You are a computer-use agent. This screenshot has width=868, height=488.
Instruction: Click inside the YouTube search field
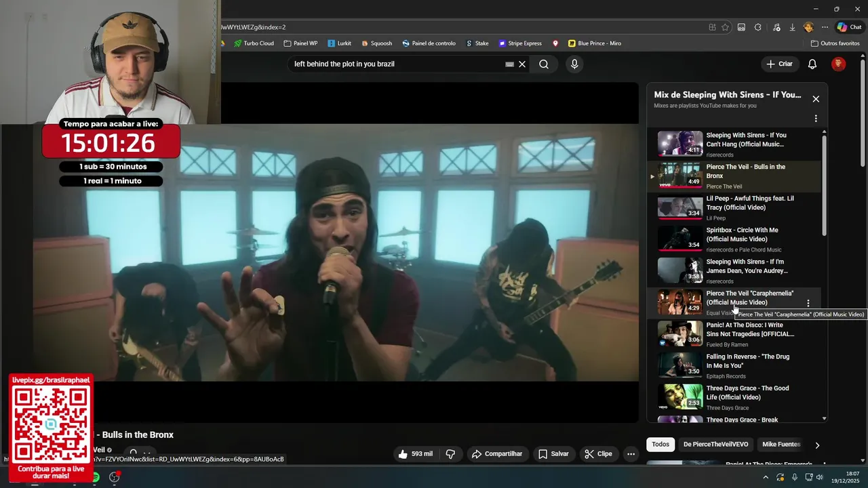click(397, 64)
